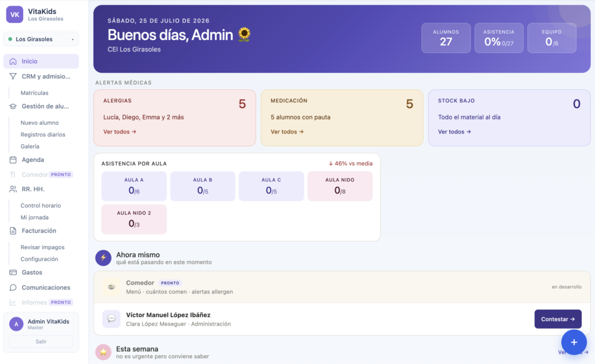Click the Equipo 0/6 stat card

coord(552,38)
